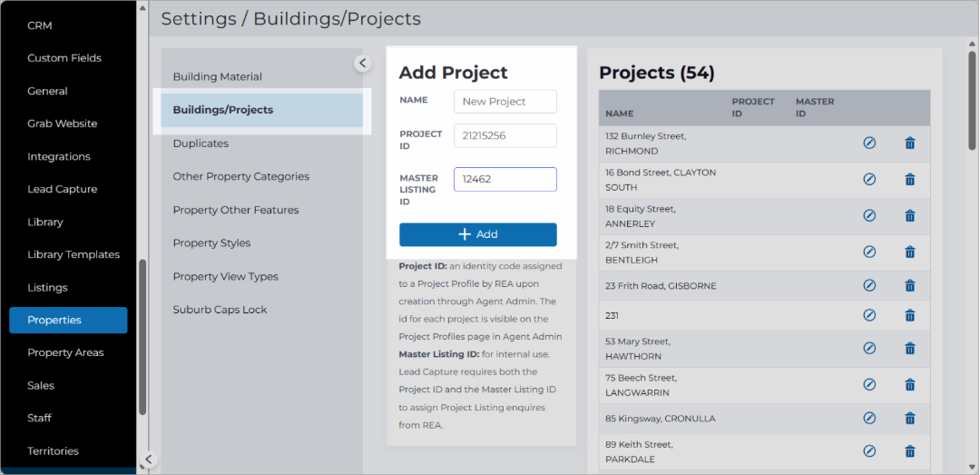Edit the 53 Mary Street, HAWTHORN project
This screenshot has height=475, width=980.
click(x=868, y=348)
